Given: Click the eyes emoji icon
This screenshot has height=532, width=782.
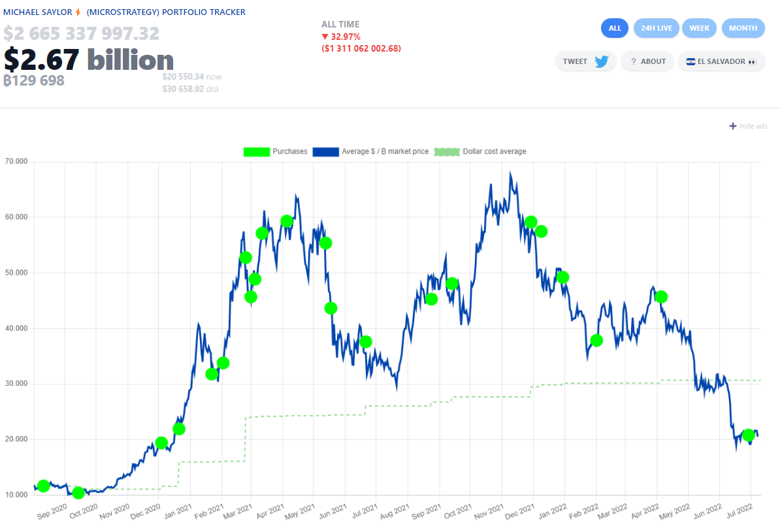Looking at the screenshot, I should coord(752,62).
